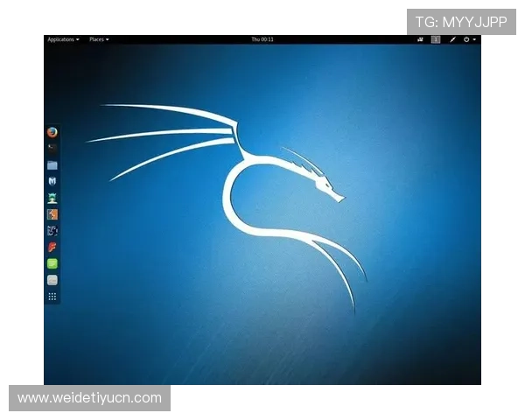Launch Armitage from the dock

[52, 198]
